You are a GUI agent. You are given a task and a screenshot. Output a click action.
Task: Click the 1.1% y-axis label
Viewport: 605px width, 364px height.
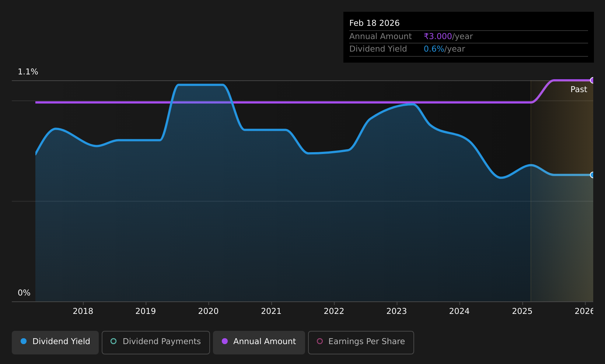(x=28, y=72)
